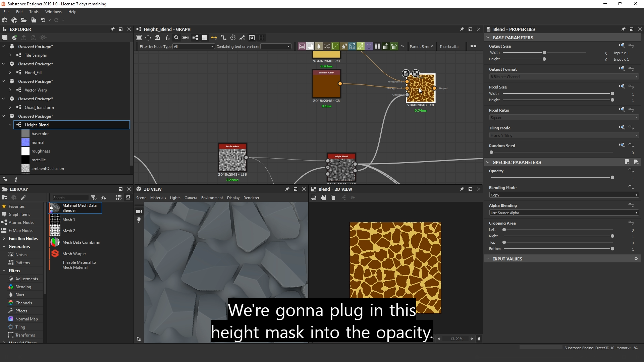Viewport: 644px width, 362px height.
Task: Toggle lock icon in 2D View footer
Action: pos(479,339)
